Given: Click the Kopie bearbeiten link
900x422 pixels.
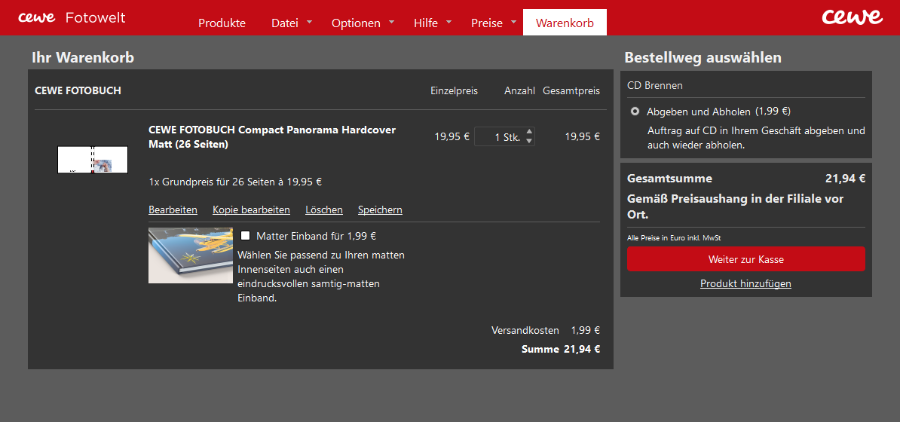Looking at the screenshot, I should pos(251,210).
